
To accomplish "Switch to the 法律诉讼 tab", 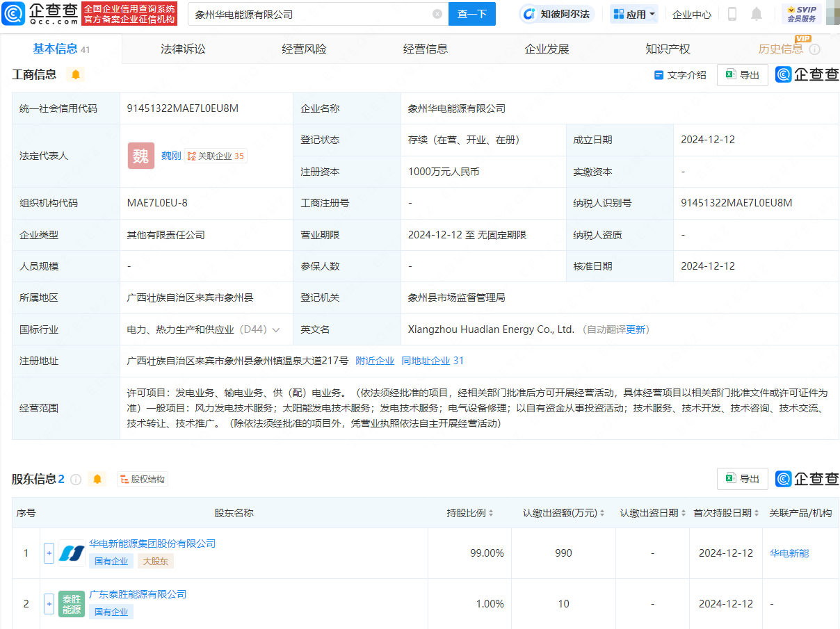I will click(183, 49).
